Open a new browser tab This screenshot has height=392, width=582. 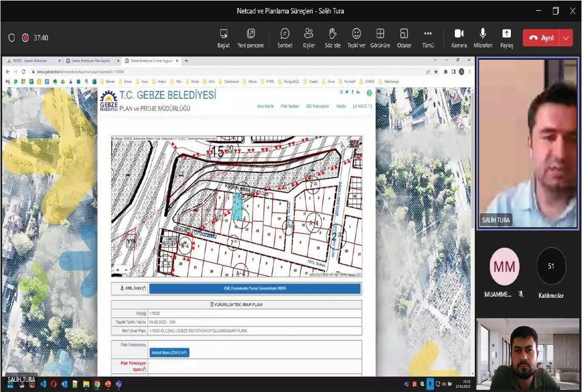tap(186, 61)
